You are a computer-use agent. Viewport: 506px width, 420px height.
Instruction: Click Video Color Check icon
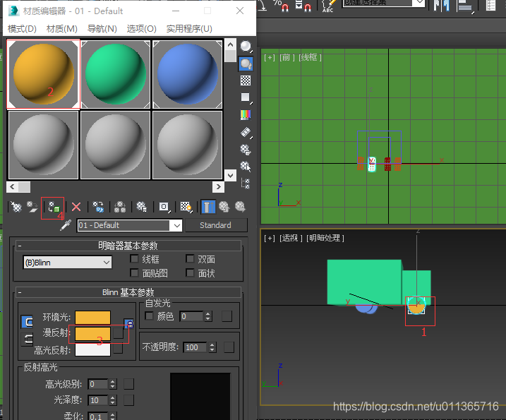pyautogui.click(x=246, y=114)
